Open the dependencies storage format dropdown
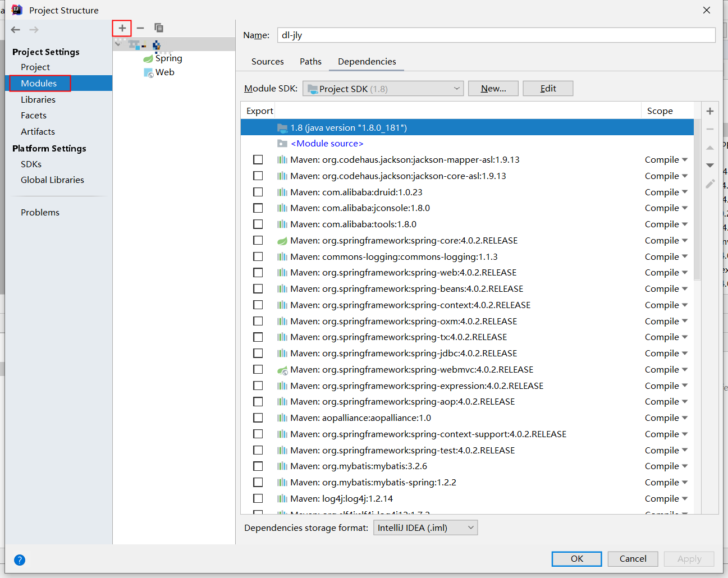The height and width of the screenshot is (578, 728). (425, 527)
